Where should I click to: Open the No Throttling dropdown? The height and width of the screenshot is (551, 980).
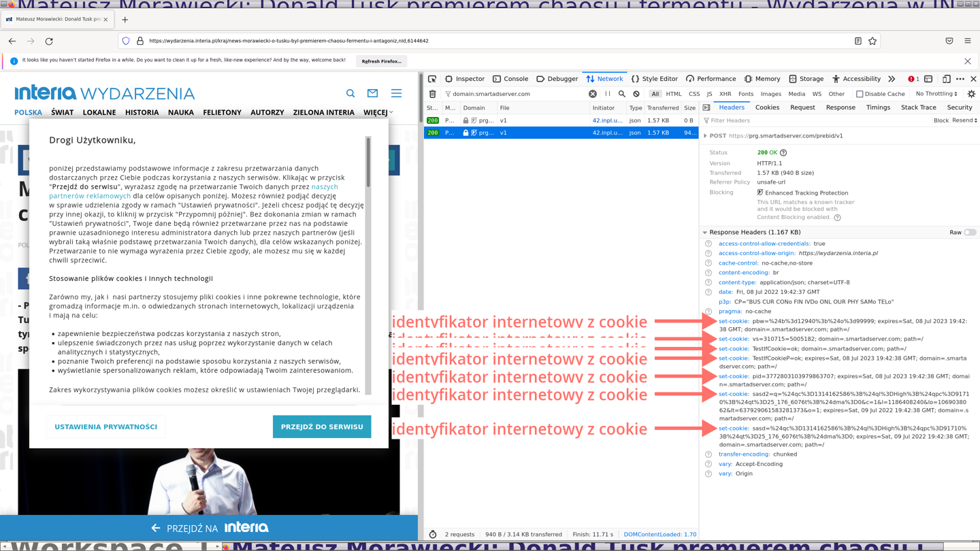936,94
